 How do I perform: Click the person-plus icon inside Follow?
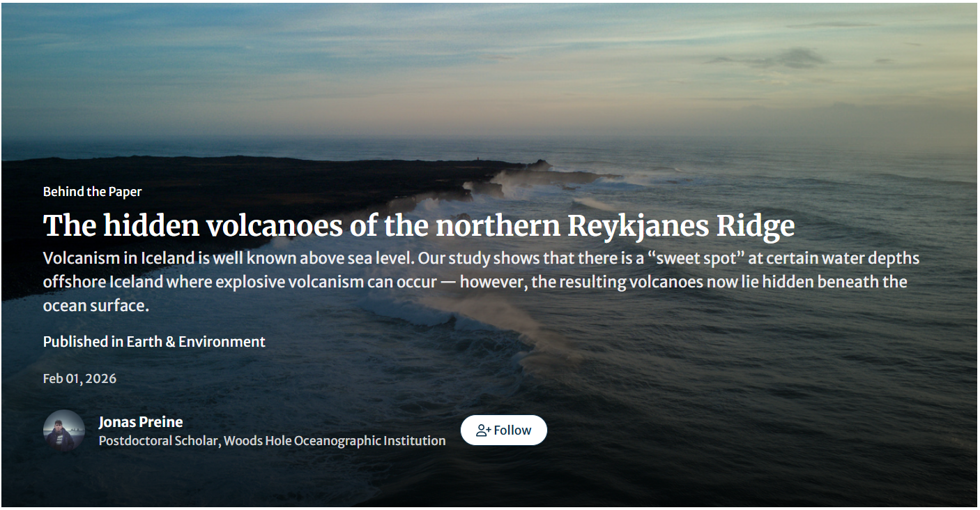click(483, 430)
